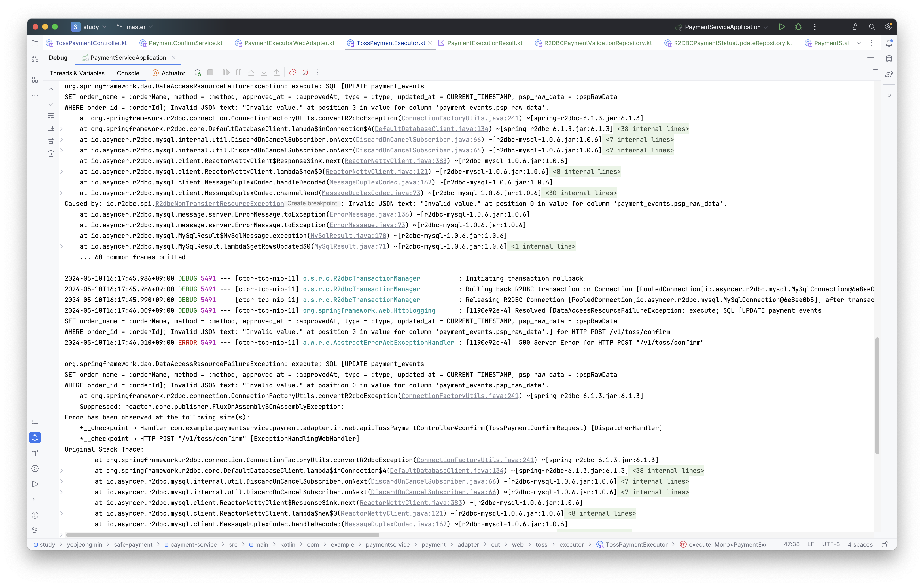Open the TODO list tool window icon
The height and width of the screenshot is (586, 924).
tap(35, 422)
